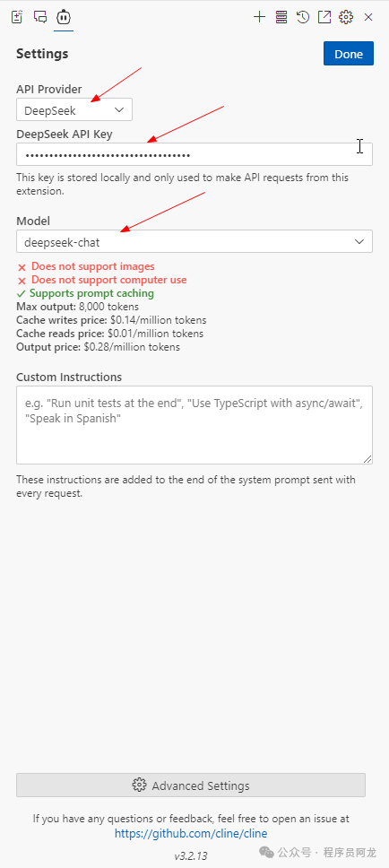Expand the API Provider chevron arrow
The height and width of the screenshot is (868, 389).
click(119, 109)
